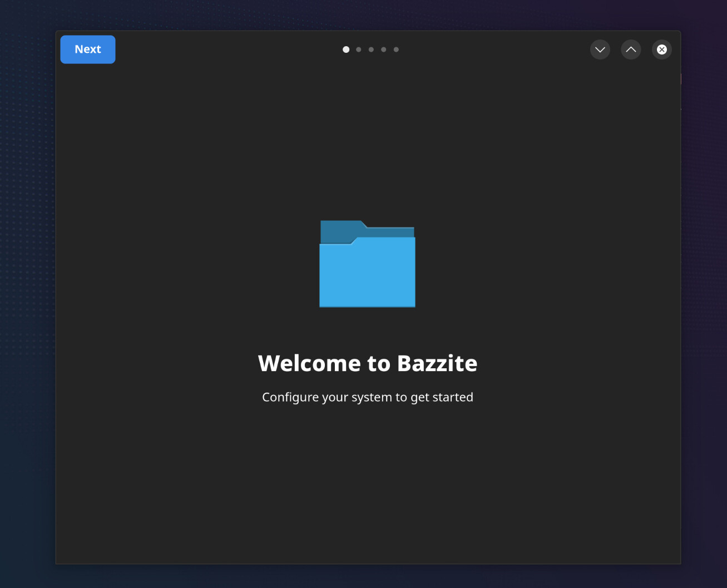Viewport: 727px width, 588px height.
Task: Maximize window with the up-chevron button
Action: pos(631,50)
